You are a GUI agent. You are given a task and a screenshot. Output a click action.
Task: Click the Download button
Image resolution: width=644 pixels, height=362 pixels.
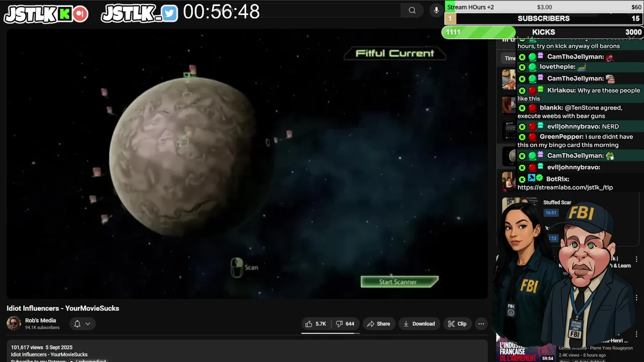(419, 324)
